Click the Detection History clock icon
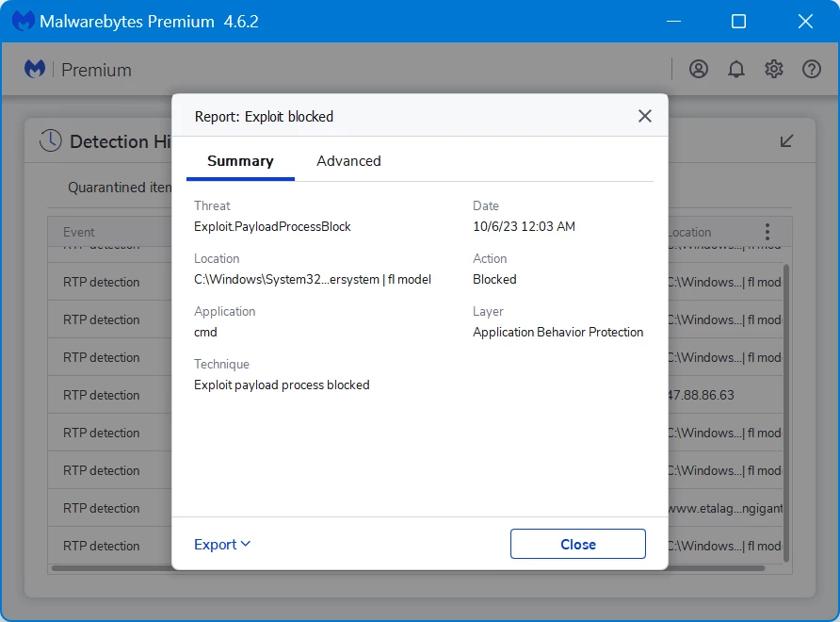The height and width of the screenshot is (622, 840). click(x=51, y=140)
